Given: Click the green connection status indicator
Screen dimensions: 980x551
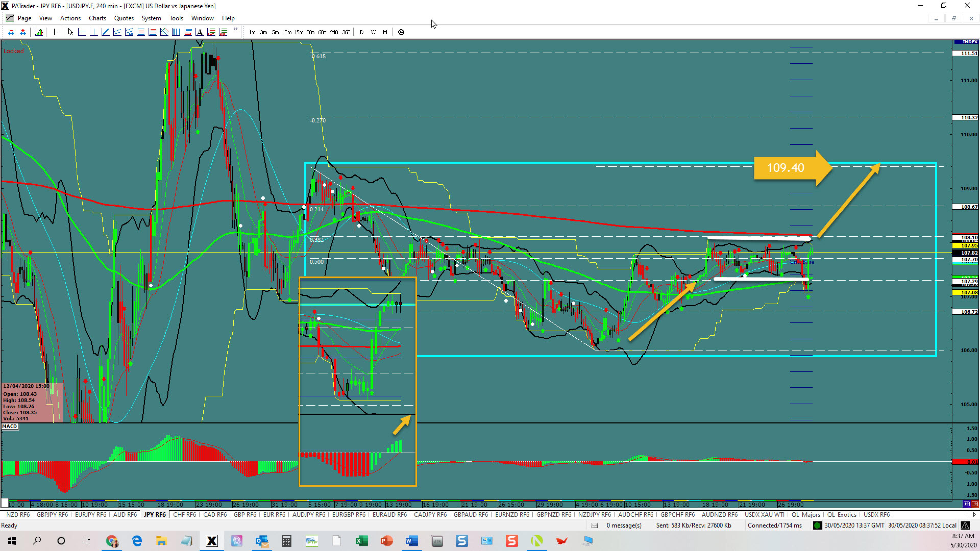Looking at the screenshot, I should tap(817, 525).
